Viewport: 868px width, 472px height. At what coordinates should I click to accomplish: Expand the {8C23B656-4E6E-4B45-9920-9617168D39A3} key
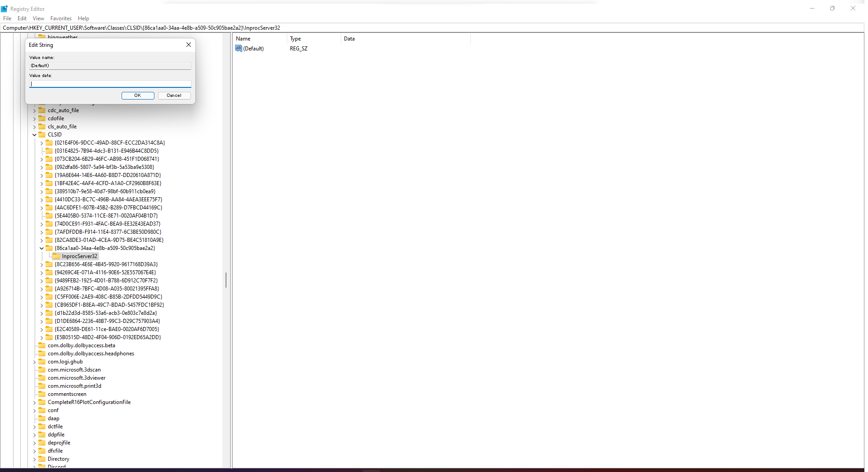point(41,264)
